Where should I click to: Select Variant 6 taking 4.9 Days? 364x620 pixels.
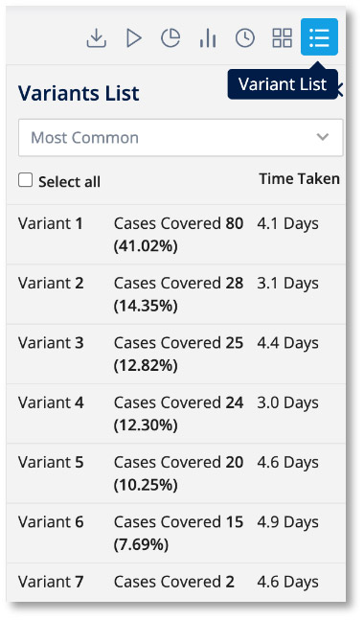point(176,533)
